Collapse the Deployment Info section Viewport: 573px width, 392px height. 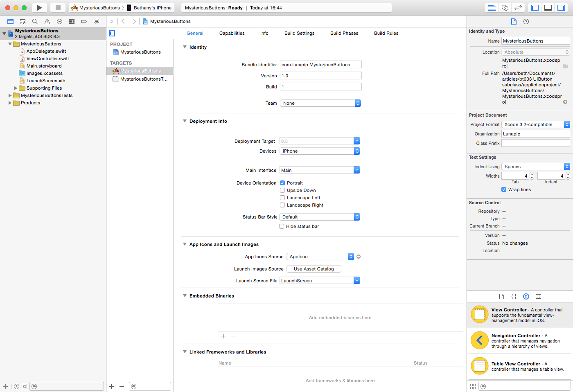(185, 121)
